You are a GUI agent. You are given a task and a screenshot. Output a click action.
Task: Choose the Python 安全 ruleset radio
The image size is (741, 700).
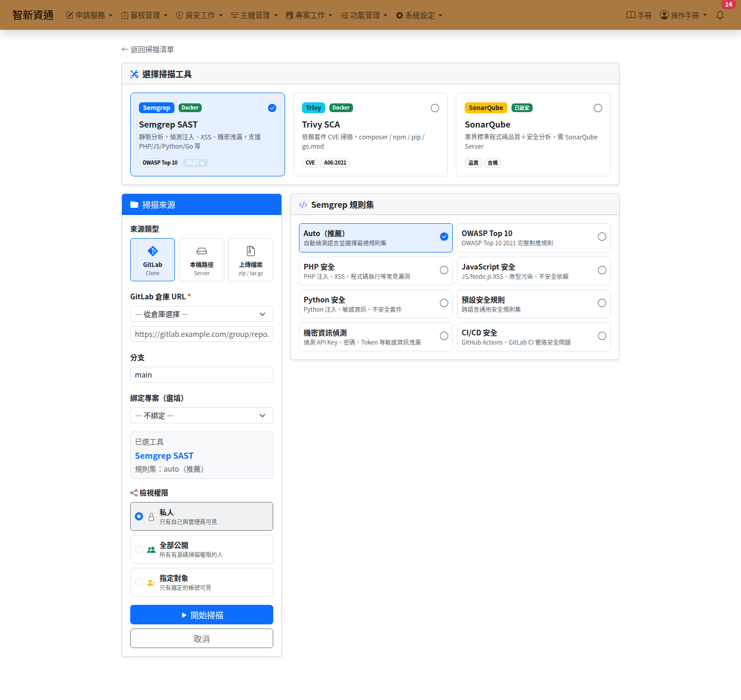pyautogui.click(x=444, y=303)
